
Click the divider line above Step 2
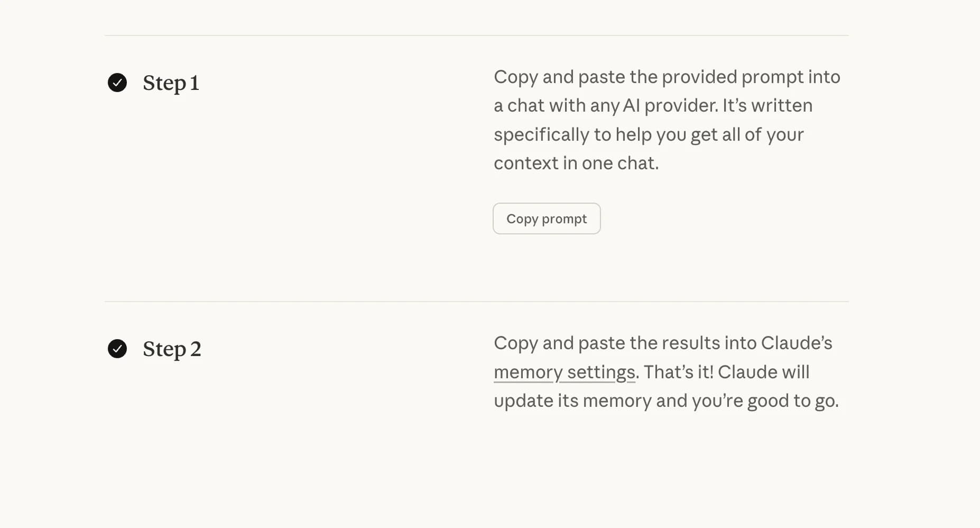click(x=476, y=301)
